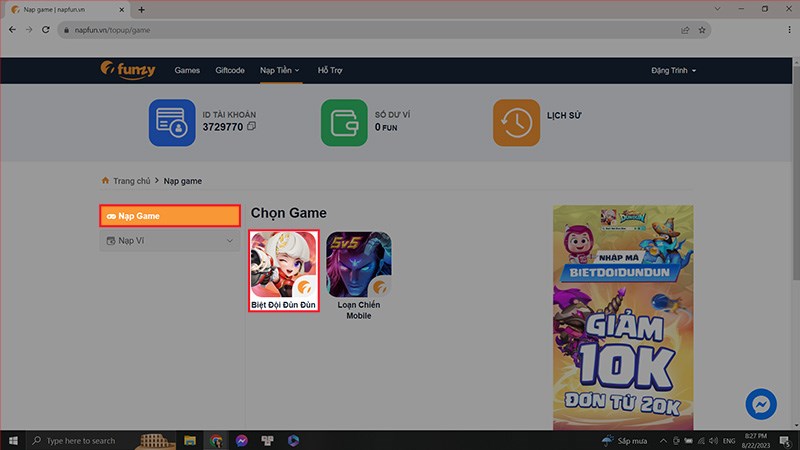
Task: Open Messenger from the taskbar
Action: coord(242,440)
